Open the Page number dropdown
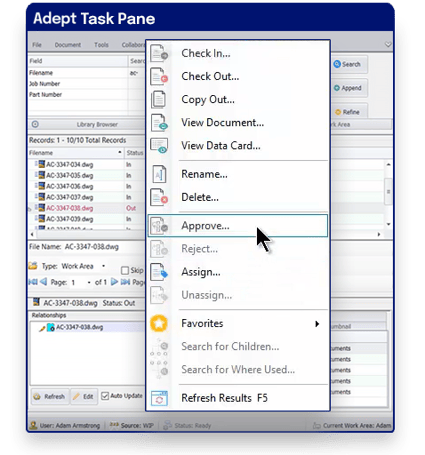425x455 pixels. [89, 282]
